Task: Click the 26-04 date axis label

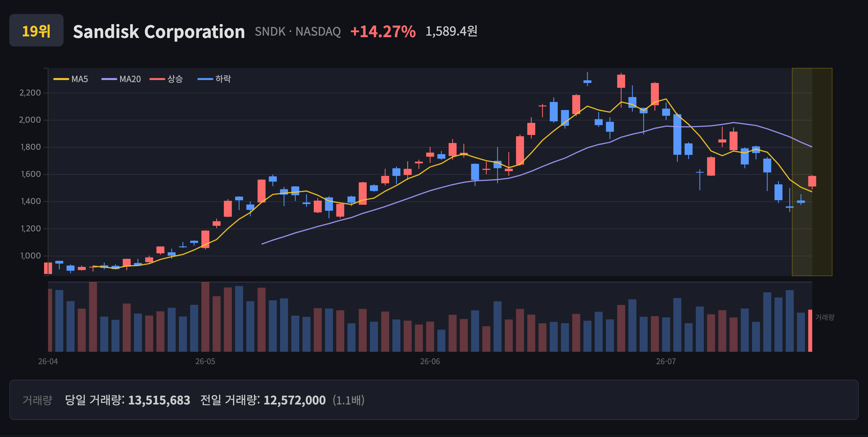Action: pyautogui.click(x=48, y=362)
